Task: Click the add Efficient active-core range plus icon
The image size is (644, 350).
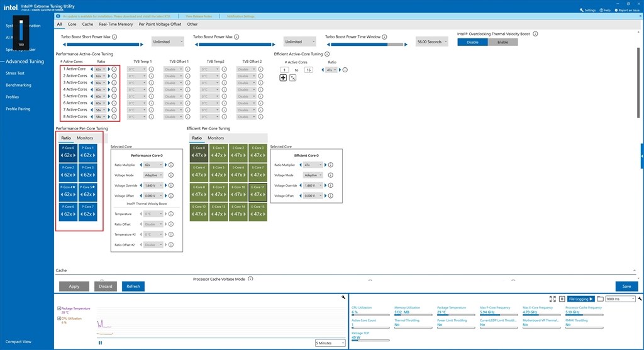Action: (x=283, y=77)
